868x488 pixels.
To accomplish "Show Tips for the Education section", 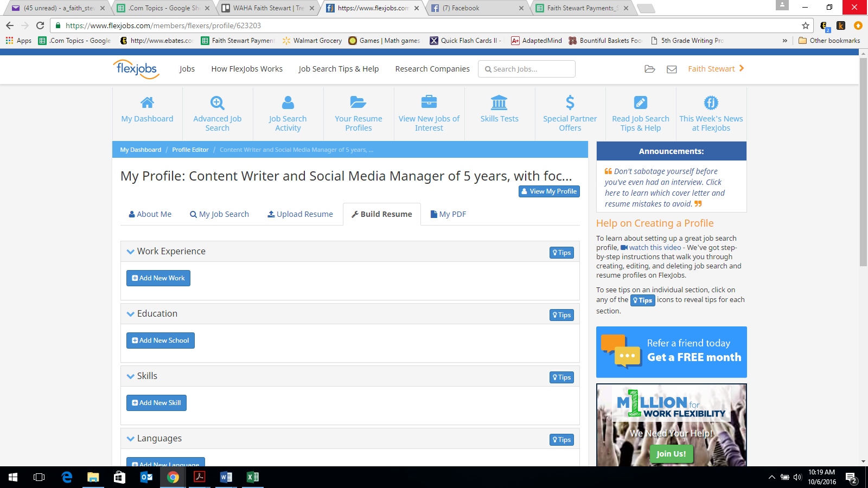I will point(561,315).
